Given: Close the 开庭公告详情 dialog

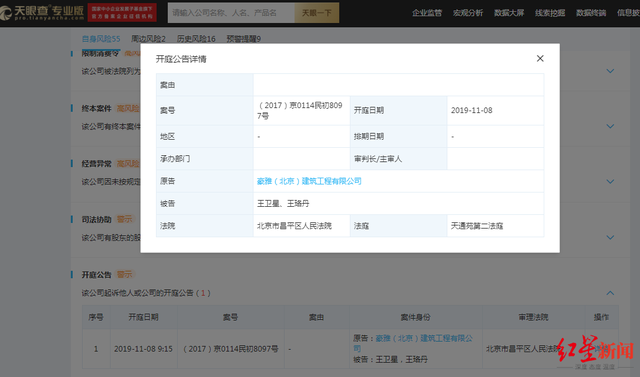Looking at the screenshot, I should 540,58.
